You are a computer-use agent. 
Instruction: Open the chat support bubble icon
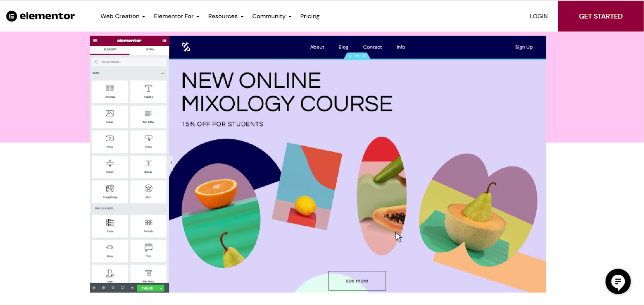tap(618, 281)
